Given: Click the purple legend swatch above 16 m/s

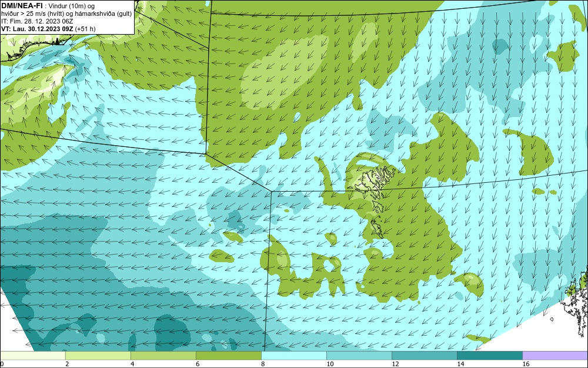Looking at the screenshot, I should coord(555,355).
